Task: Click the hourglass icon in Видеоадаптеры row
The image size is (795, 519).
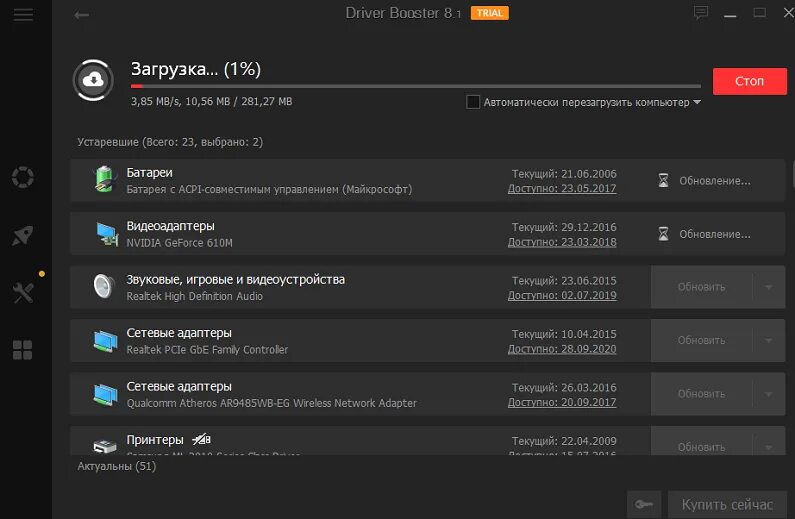Action: [663, 234]
